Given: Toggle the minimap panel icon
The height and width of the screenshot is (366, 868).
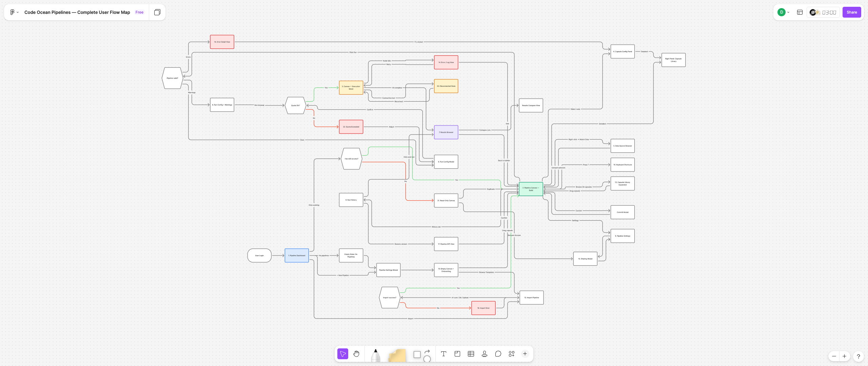Looking at the screenshot, I should [x=800, y=12].
